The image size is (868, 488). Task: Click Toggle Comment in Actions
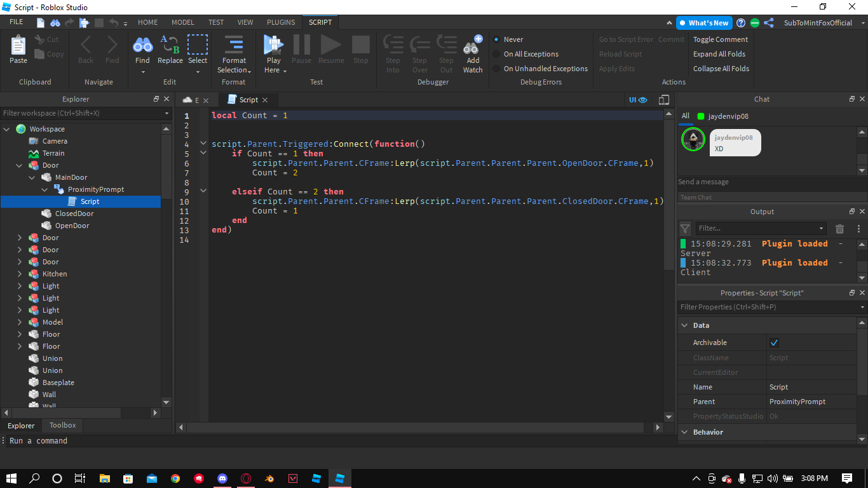[720, 39]
